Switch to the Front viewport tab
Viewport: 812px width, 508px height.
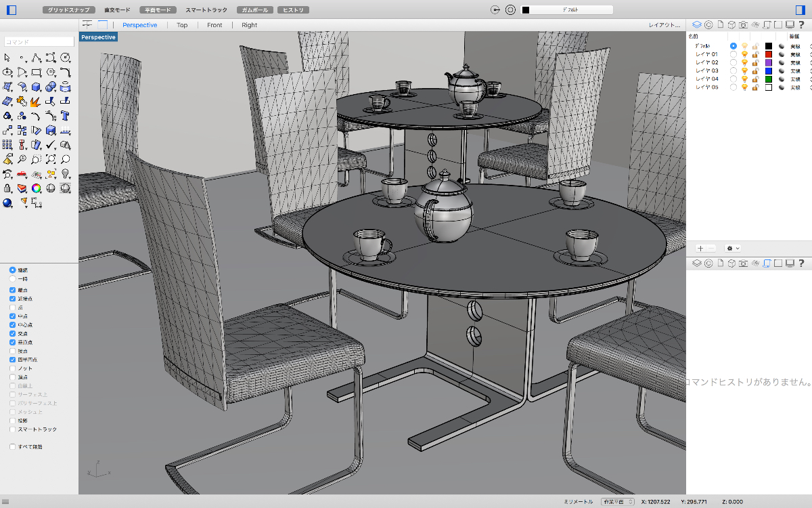215,25
